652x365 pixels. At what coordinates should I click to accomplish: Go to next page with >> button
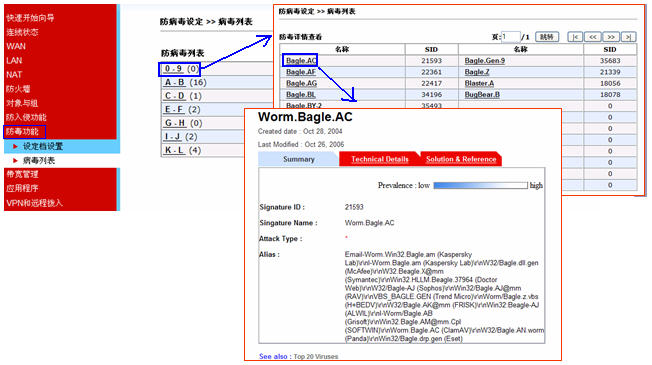click(x=611, y=37)
